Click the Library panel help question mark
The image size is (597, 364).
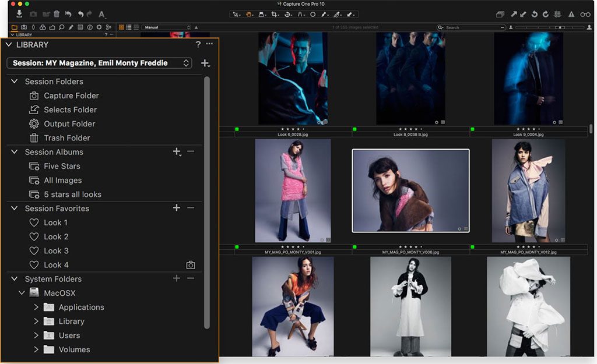point(197,44)
